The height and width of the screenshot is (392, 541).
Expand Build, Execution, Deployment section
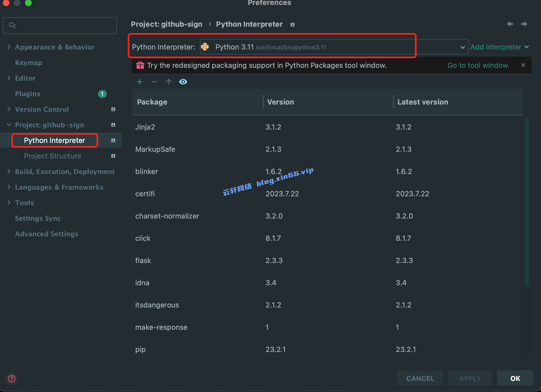pos(9,171)
